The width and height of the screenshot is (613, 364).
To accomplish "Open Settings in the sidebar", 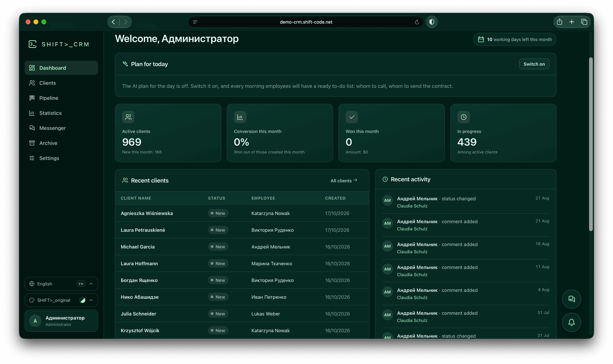I will tap(61, 158).
